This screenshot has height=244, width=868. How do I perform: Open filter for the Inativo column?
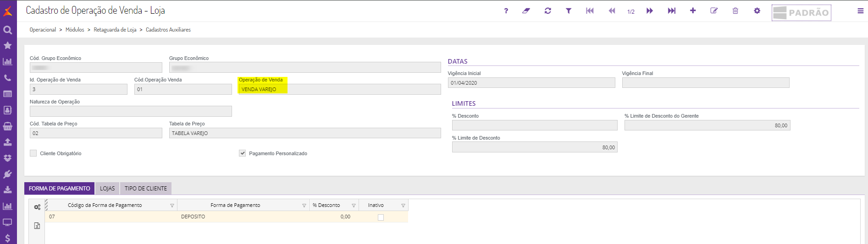pos(403,206)
